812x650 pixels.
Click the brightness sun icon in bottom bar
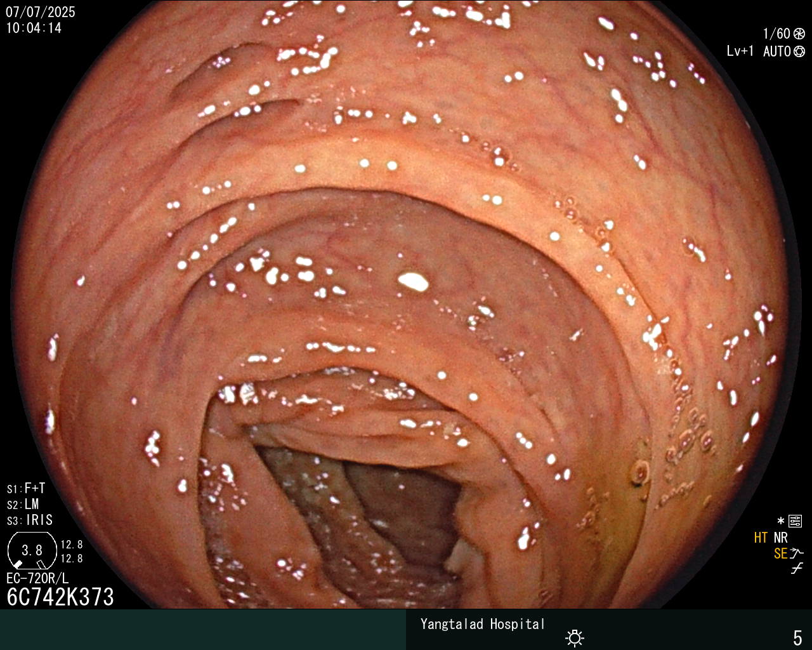point(575,637)
